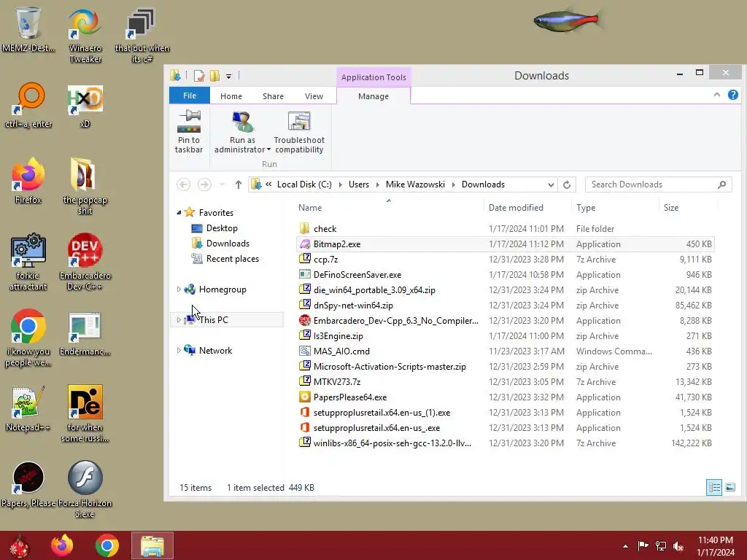Sort by Date modified column
The width and height of the screenshot is (747, 560).
(x=527, y=208)
